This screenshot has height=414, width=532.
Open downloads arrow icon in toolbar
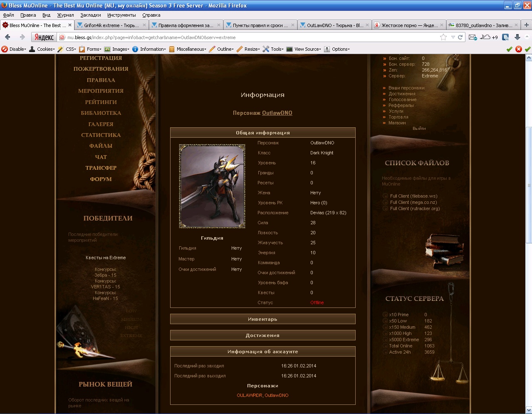(517, 37)
